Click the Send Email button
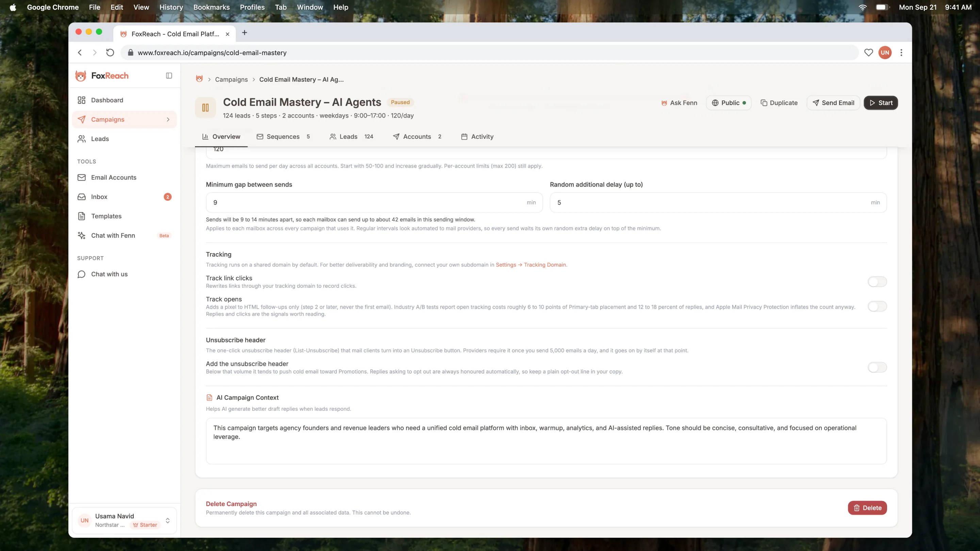This screenshot has height=551, width=980. (x=833, y=103)
